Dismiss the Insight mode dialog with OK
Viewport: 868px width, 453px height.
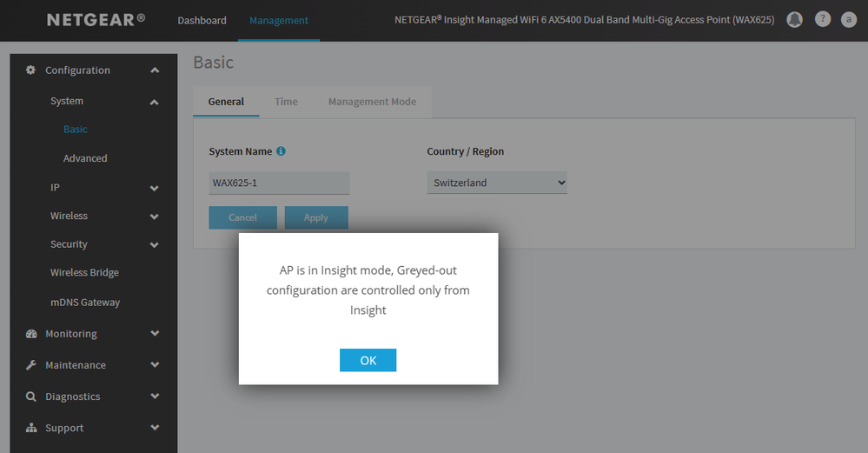[x=368, y=360]
